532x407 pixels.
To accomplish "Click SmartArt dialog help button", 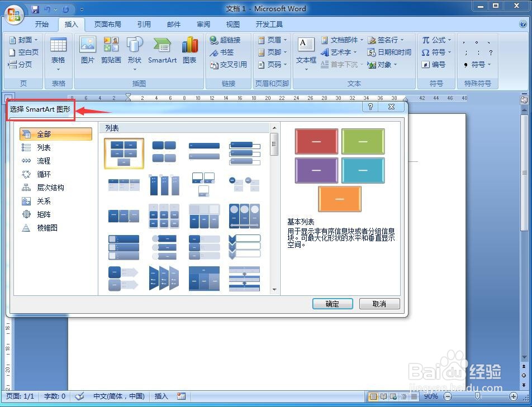I will (x=370, y=107).
